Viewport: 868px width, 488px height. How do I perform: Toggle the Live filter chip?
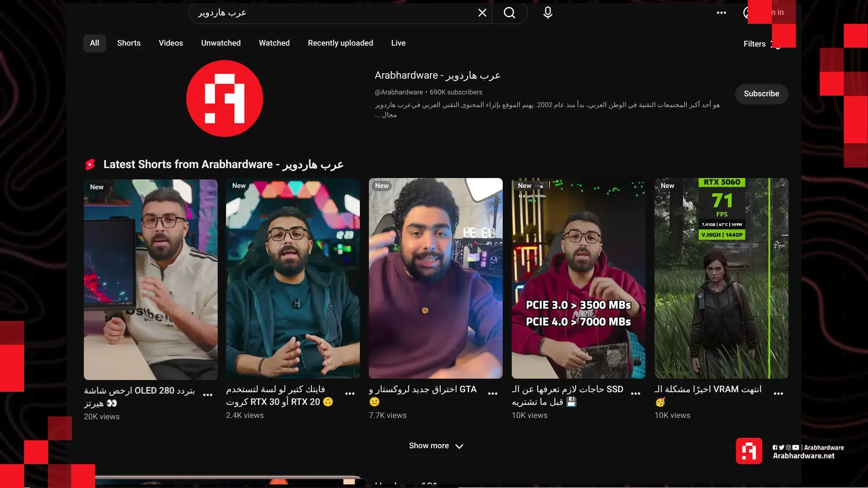pos(398,43)
